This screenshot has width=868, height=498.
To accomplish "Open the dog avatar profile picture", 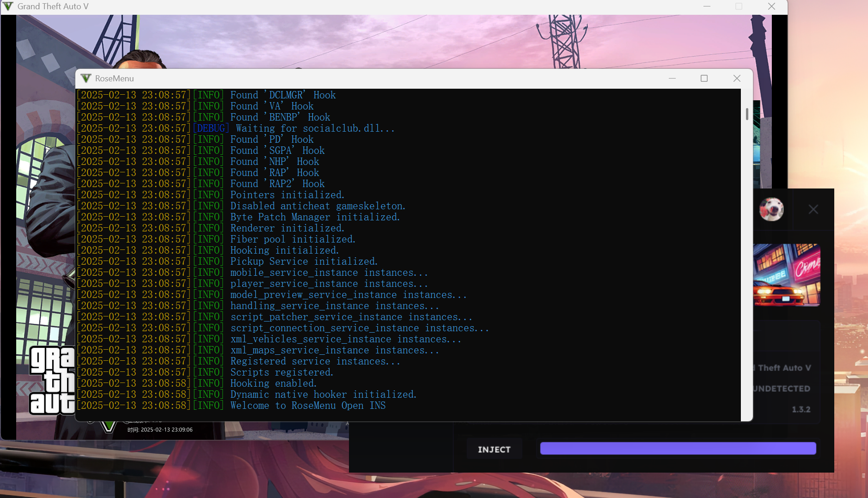I will click(771, 209).
